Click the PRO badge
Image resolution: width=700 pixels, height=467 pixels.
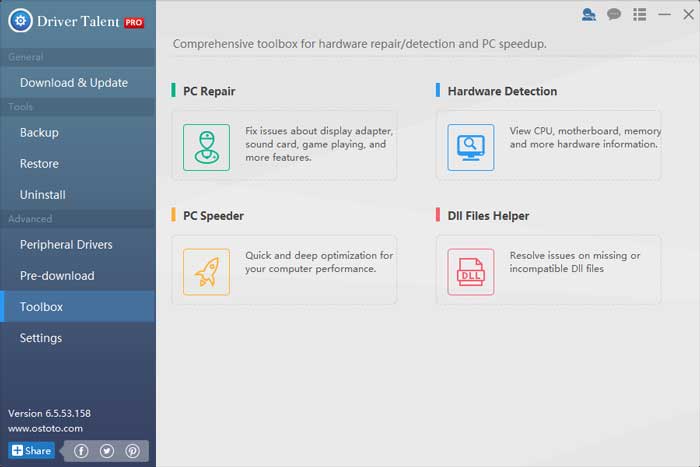134,22
